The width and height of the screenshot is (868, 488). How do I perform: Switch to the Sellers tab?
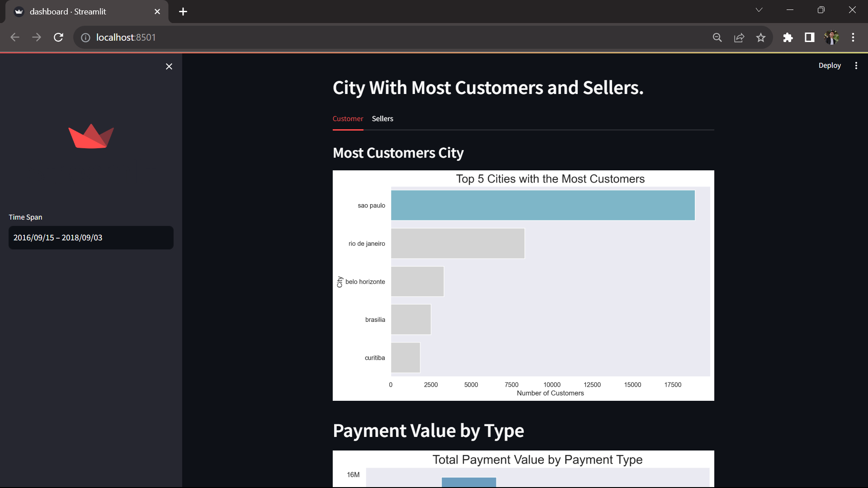pos(382,118)
